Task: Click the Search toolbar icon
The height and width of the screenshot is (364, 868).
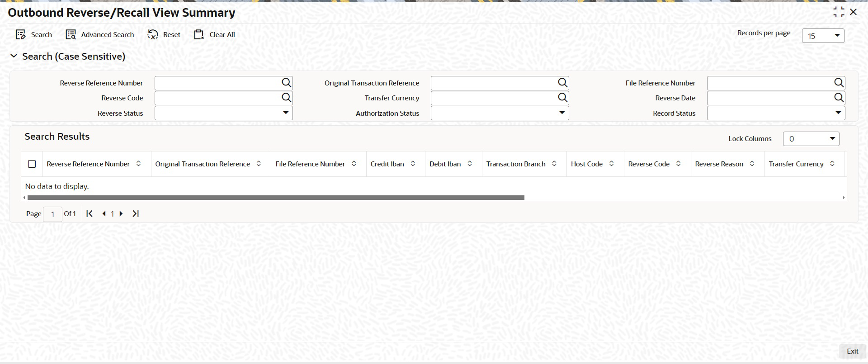Action: [x=20, y=35]
